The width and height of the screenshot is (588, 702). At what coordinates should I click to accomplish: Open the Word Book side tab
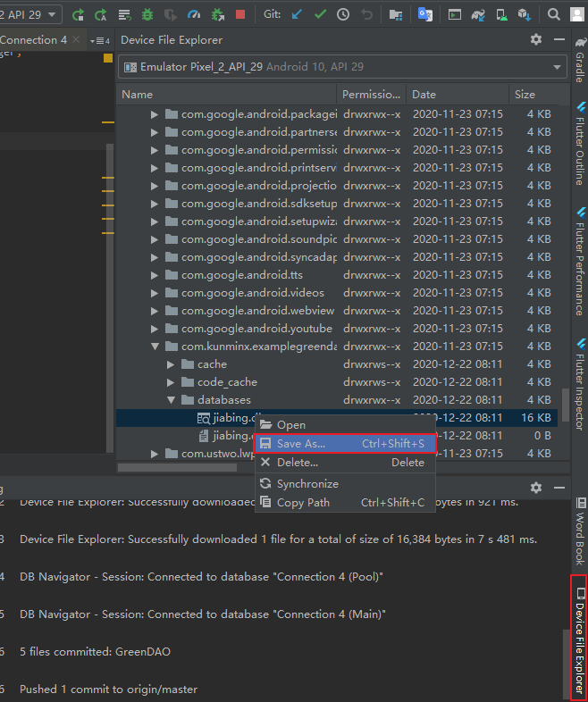click(x=580, y=531)
